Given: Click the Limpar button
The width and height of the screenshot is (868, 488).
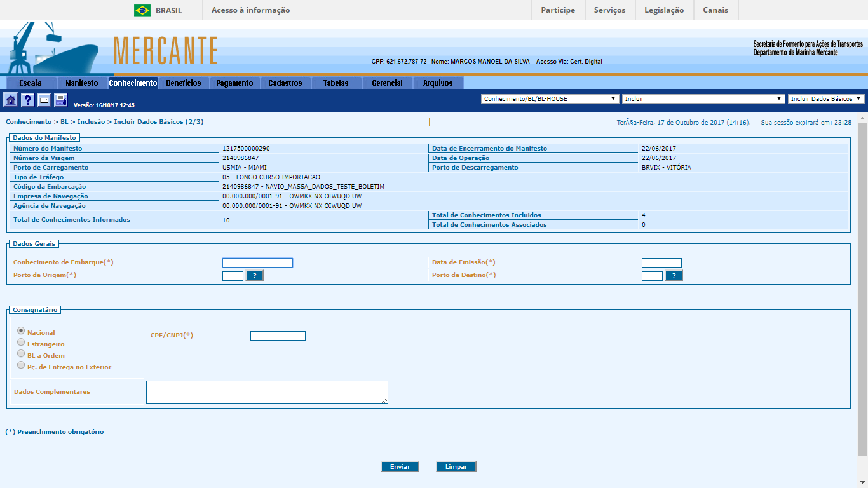Looking at the screenshot, I should 456,467.
